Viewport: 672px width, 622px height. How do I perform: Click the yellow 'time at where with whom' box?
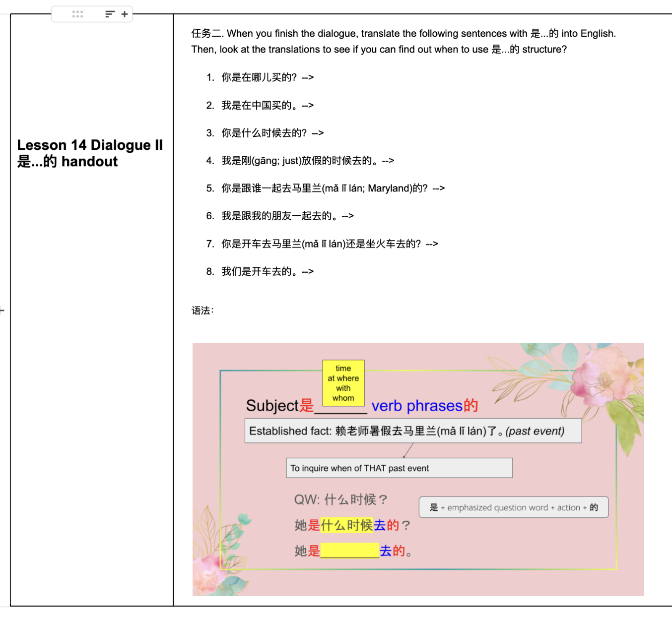343,383
